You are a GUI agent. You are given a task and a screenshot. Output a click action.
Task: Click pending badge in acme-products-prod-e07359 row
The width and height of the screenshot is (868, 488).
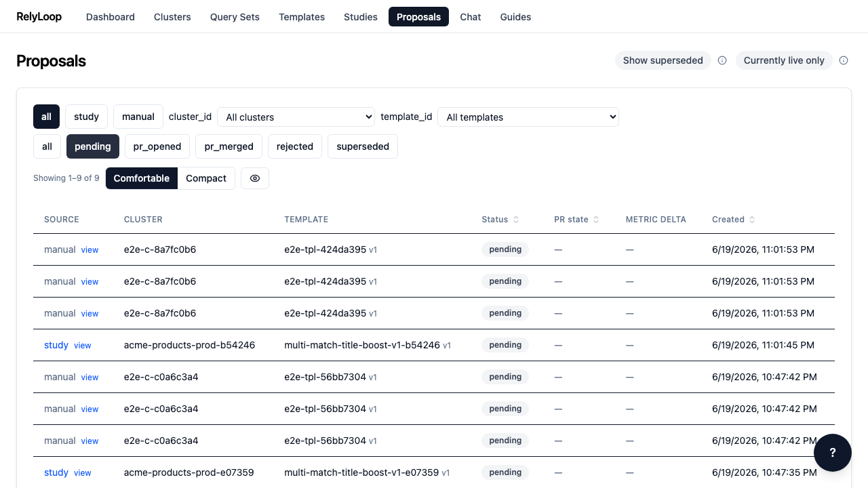coord(505,472)
